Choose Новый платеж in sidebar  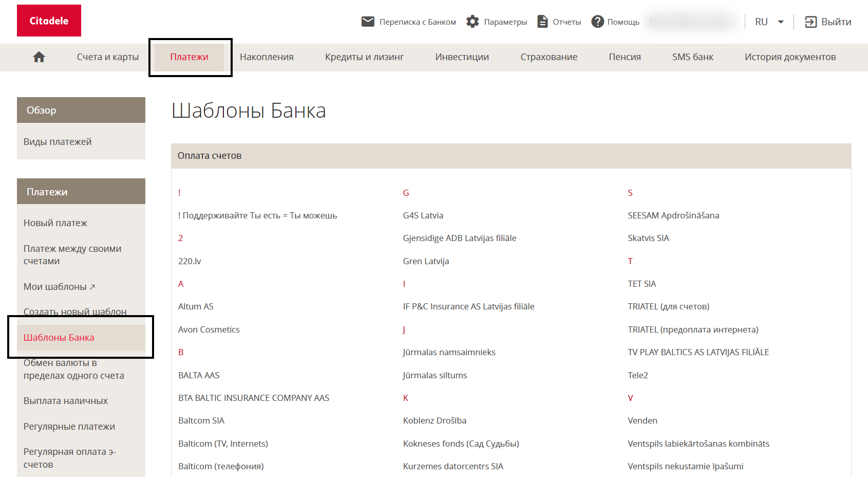(55, 223)
